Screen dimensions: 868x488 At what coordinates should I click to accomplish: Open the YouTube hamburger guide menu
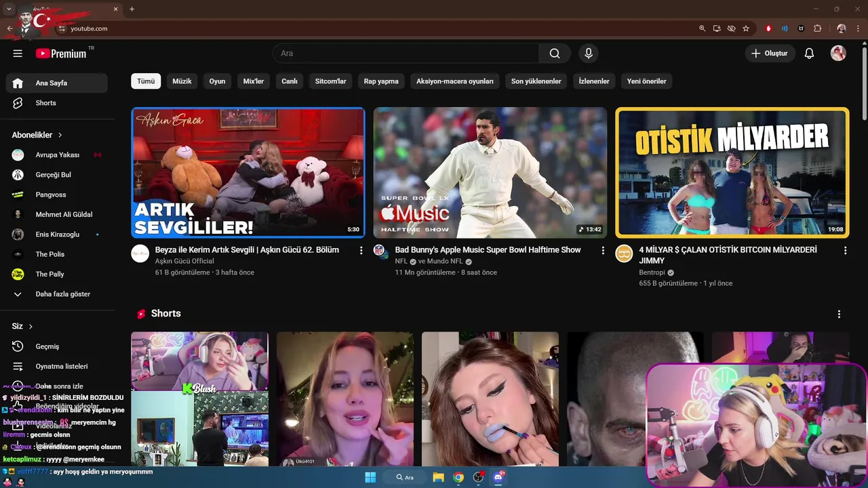click(18, 54)
